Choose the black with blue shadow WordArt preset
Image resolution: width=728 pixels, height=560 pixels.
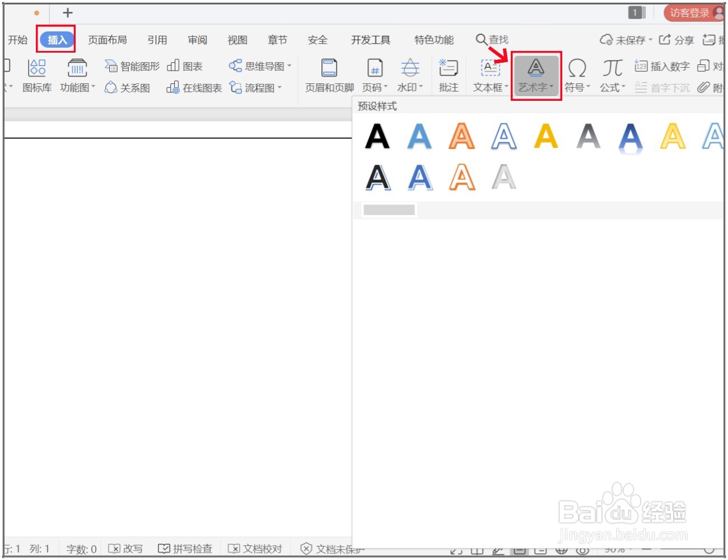pos(377,178)
